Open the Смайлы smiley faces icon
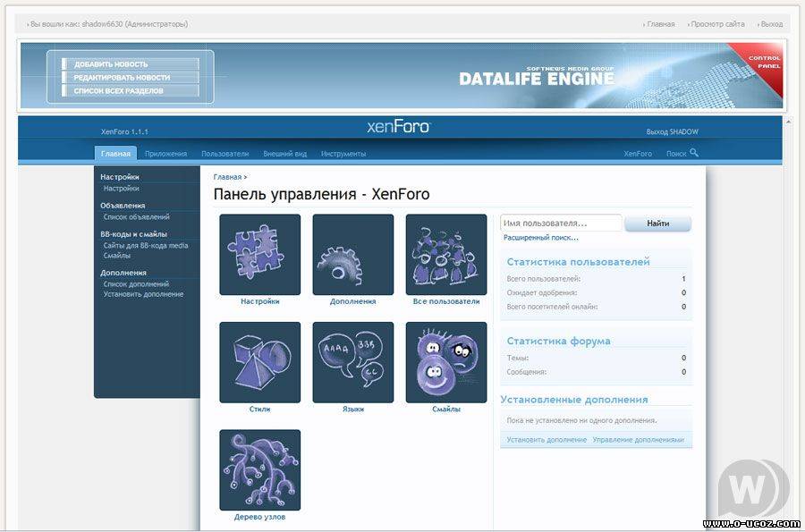The width and height of the screenshot is (805, 532). pyautogui.click(x=446, y=362)
